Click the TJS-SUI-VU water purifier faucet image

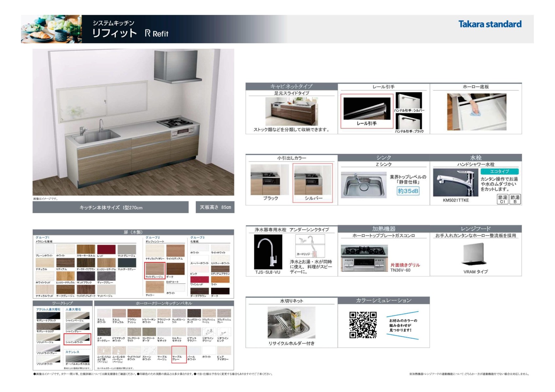tap(268, 252)
